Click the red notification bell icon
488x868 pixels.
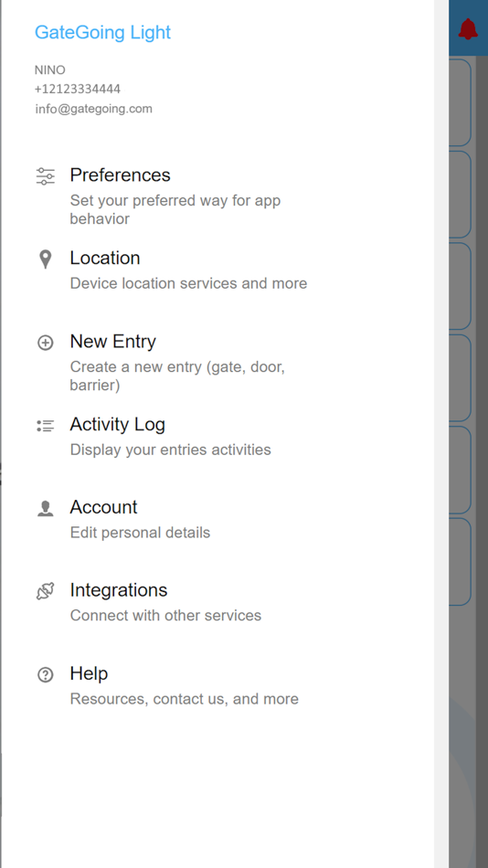point(468,29)
